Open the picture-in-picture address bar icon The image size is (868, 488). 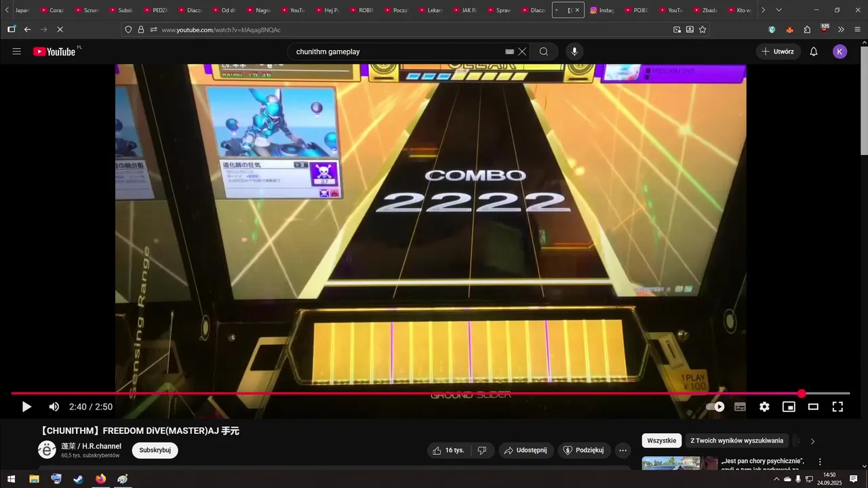(x=677, y=30)
